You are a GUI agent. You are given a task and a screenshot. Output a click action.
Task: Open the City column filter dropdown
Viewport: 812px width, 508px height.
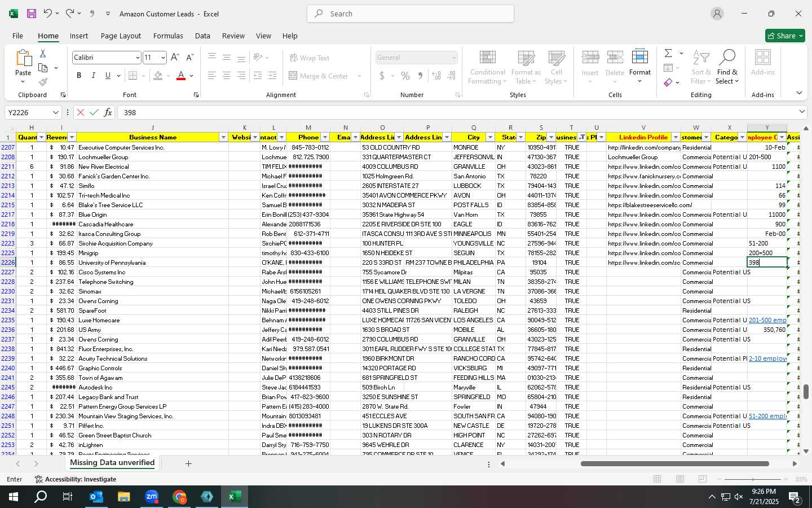point(490,137)
